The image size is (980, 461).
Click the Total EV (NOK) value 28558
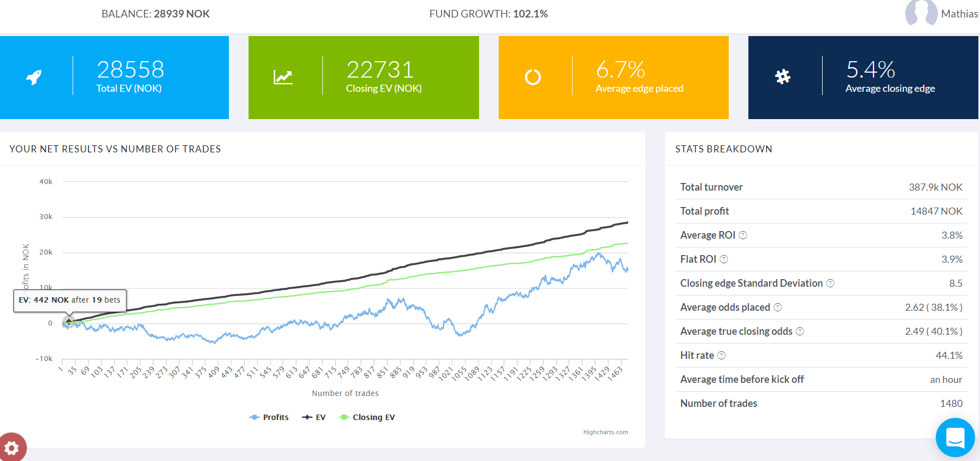(x=131, y=69)
